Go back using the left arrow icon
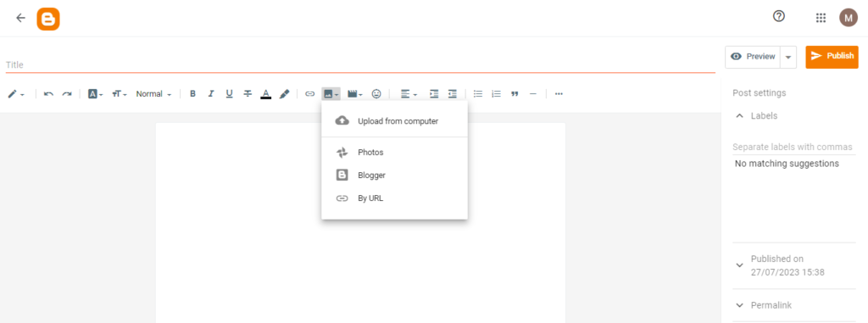Screen dimensions: 868x323 [20, 19]
